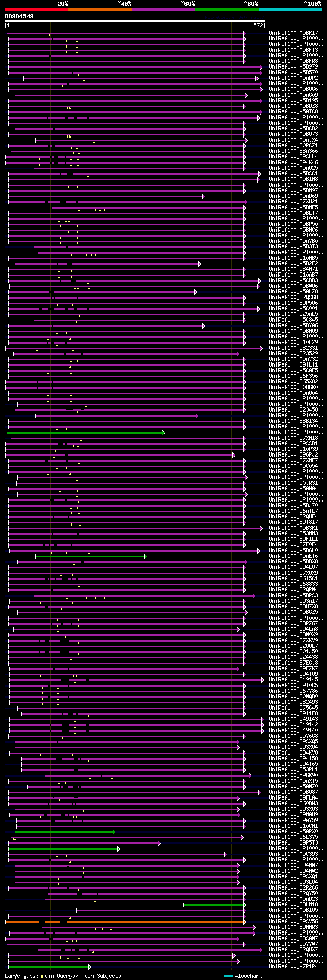Select hit label UniRef100_A5ALZ8
Screen dimensions: 327x980
click(293, 292)
